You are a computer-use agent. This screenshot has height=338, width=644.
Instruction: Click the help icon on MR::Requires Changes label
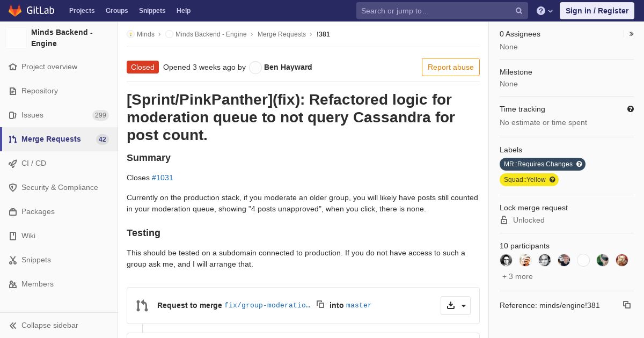(579, 164)
